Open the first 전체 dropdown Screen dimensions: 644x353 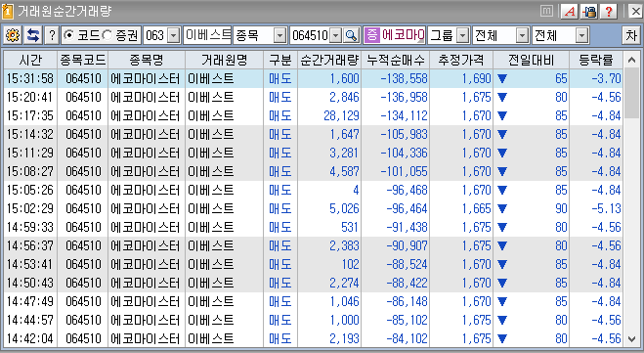pyautogui.click(x=522, y=36)
